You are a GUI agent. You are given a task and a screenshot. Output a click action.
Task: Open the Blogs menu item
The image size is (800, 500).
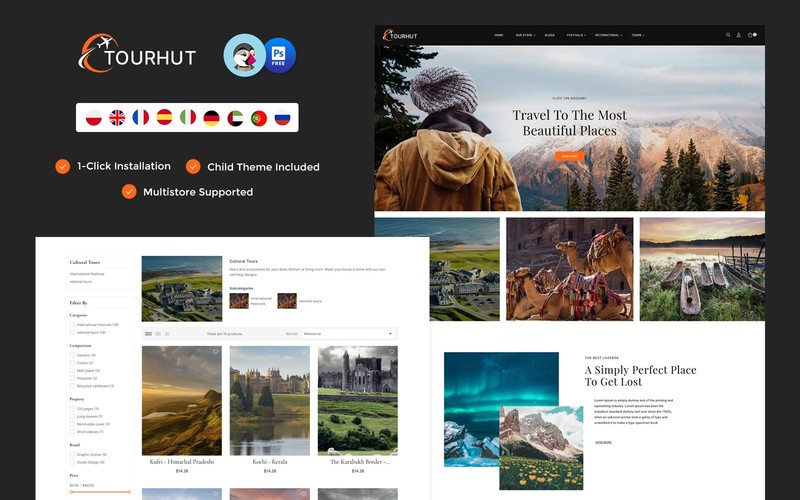(549, 35)
